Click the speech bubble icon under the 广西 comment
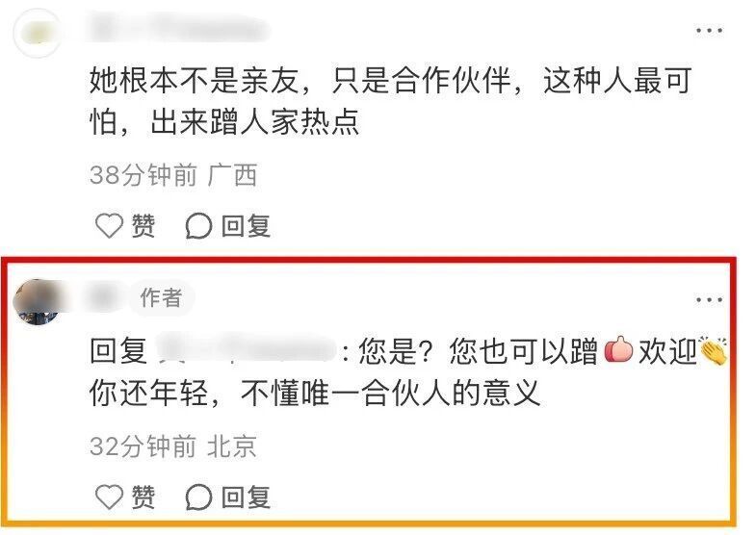Image resolution: width=756 pixels, height=535 pixels. (198, 225)
